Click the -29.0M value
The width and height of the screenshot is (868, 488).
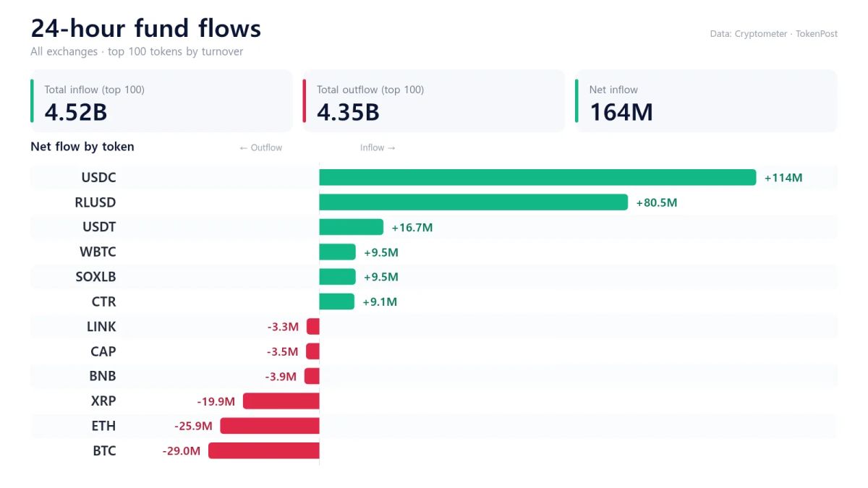click(x=182, y=450)
